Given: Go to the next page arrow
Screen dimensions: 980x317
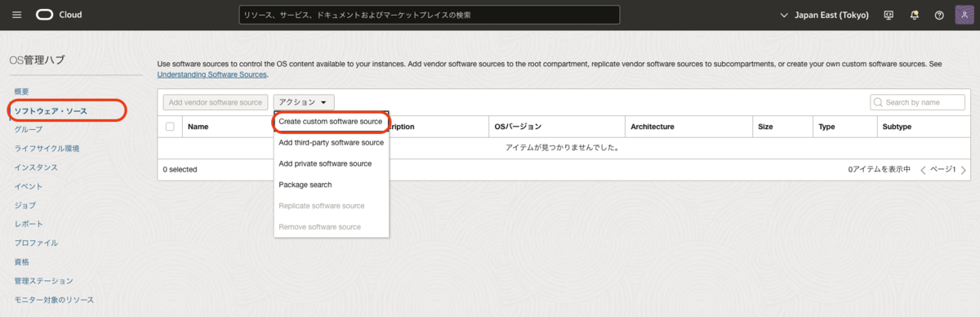Looking at the screenshot, I should 964,170.
